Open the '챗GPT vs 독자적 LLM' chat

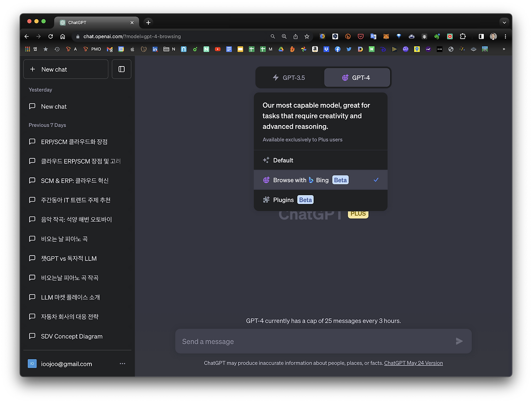click(x=77, y=258)
